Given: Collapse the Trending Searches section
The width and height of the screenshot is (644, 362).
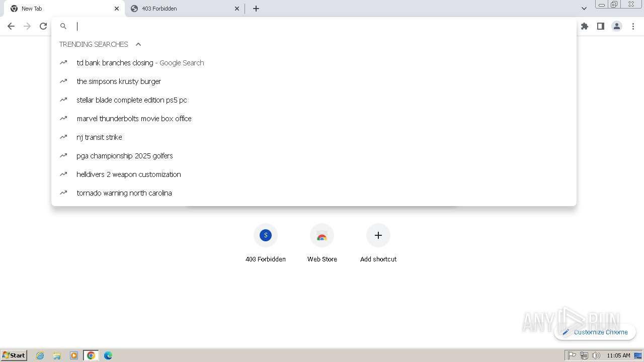Looking at the screenshot, I should click(138, 44).
